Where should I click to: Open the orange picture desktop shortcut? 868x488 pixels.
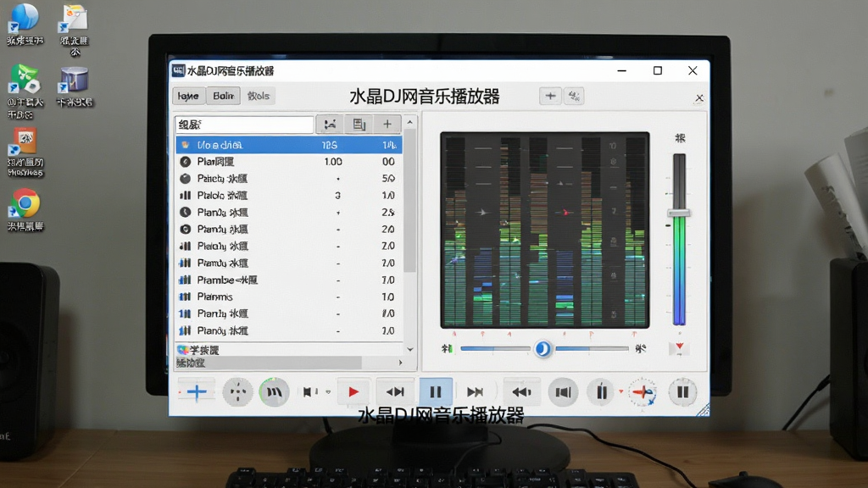[25, 152]
